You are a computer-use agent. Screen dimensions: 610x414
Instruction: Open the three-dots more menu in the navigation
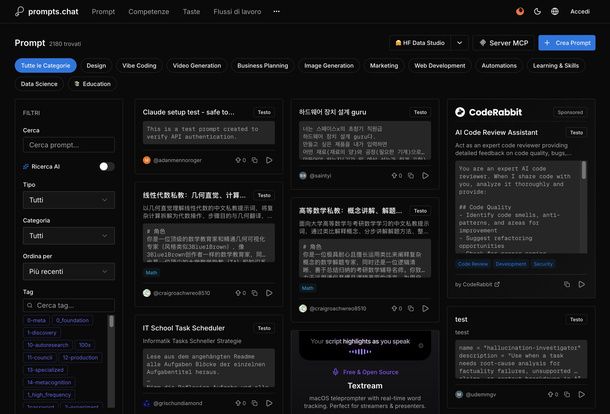point(277,12)
